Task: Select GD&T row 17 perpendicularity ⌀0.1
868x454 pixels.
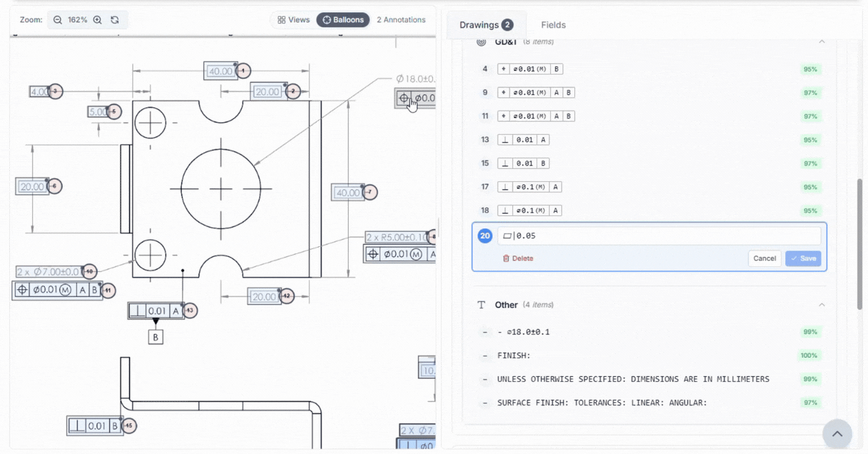Action: coord(650,186)
